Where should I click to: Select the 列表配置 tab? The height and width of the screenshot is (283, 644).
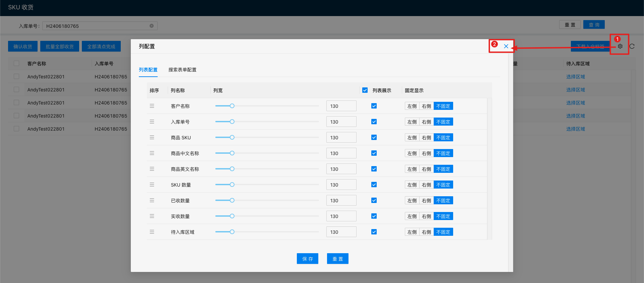point(148,70)
